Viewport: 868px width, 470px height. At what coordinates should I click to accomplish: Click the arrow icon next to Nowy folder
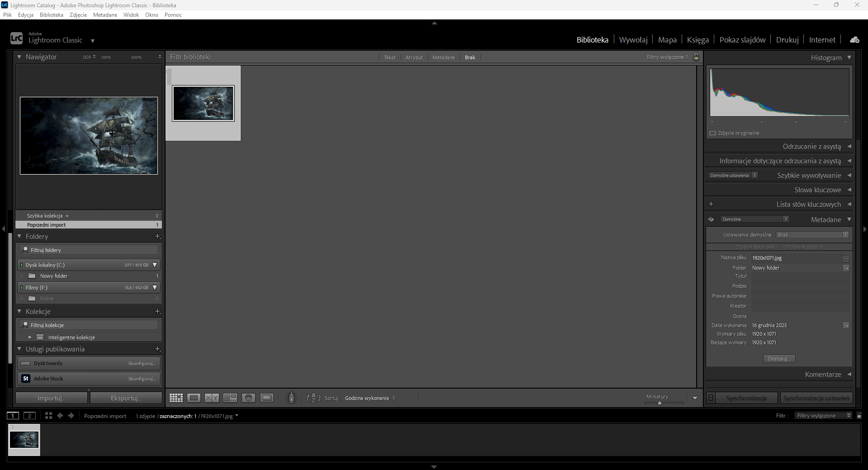tap(846, 268)
